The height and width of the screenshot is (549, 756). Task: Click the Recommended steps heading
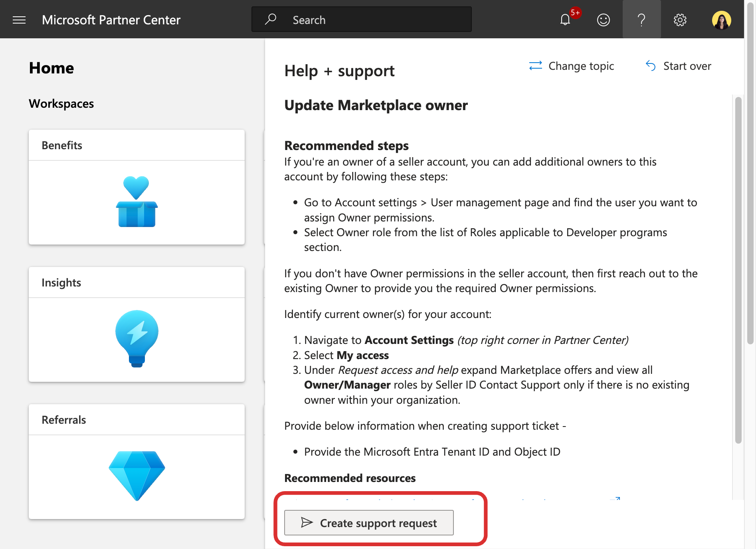pos(346,146)
